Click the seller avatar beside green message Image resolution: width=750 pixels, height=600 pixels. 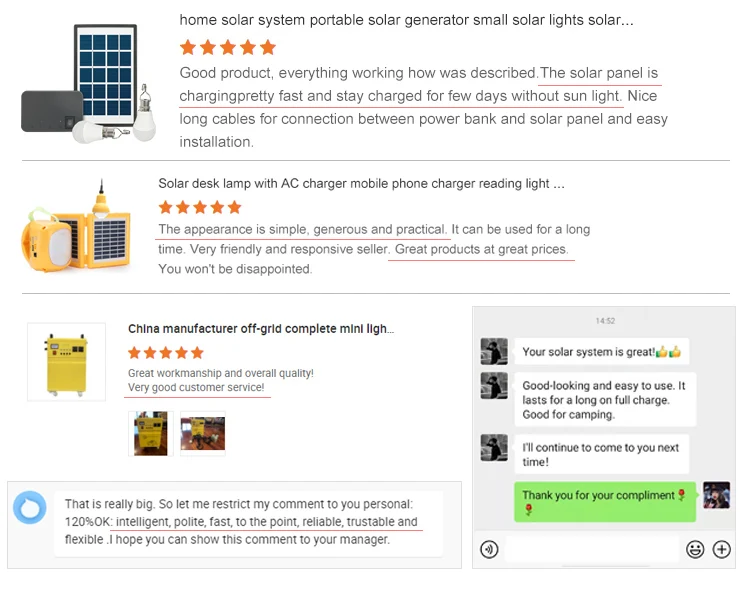715,495
